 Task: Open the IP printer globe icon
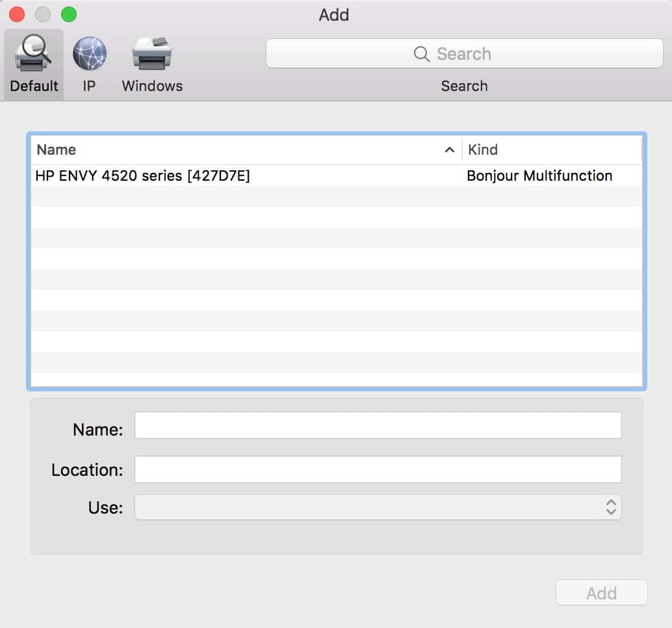(89, 53)
